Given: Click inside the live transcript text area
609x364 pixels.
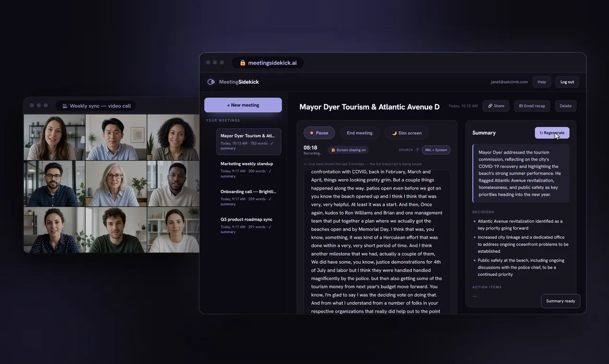Looking at the screenshot, I should pyautogui.click(x=377, y=241).
